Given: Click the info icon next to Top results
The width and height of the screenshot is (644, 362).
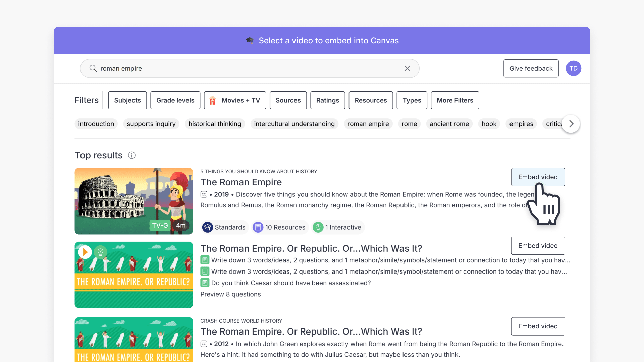Looking at the screenshot, I should tap(132, 155).
